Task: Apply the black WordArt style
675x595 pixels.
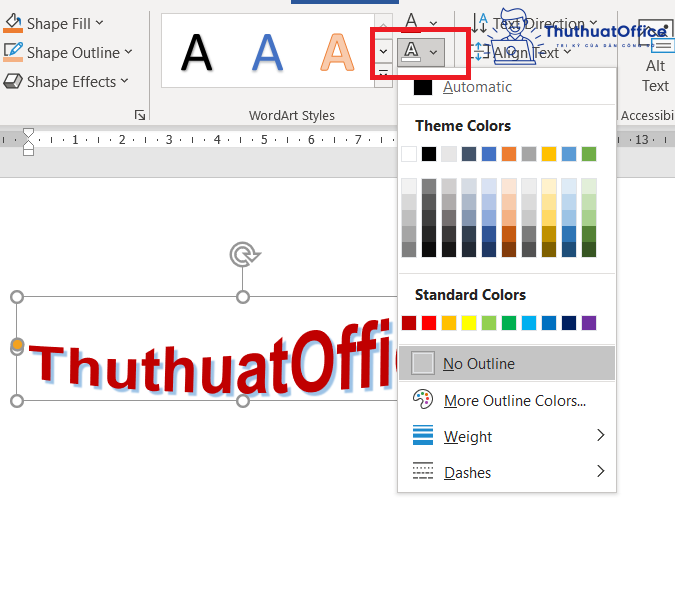Action: [x=197, y=53]
